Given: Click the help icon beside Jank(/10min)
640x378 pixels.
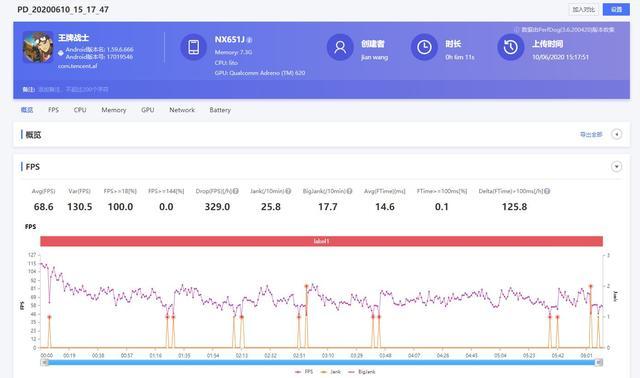Looking at the screenshot, I should click(288, 191).
